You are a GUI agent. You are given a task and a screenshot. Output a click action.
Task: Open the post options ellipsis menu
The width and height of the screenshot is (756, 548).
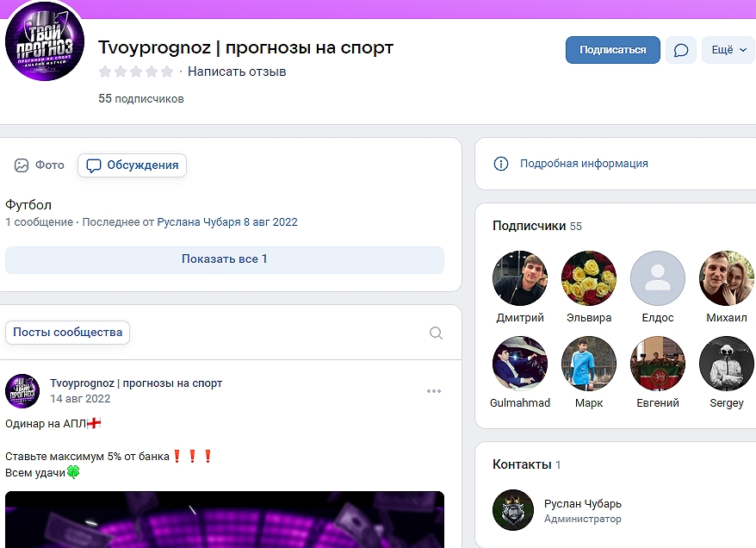pos(433,390)
